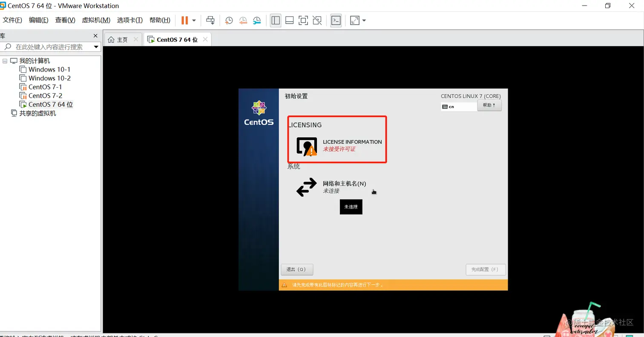The height and width of the screenshot is (337, 644).
Task: Select CentOS 7 64 位 in the library tree
Action: click(x=51, y=104)
